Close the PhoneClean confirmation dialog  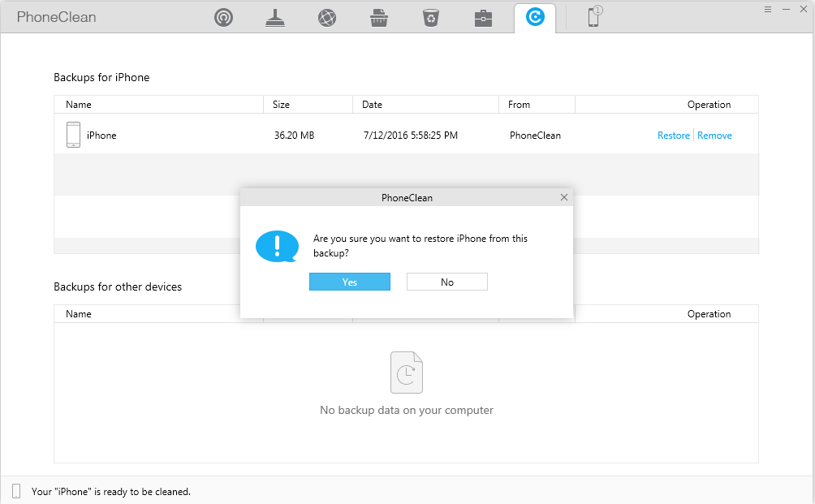pyautogui.click(x=564, y=197)
